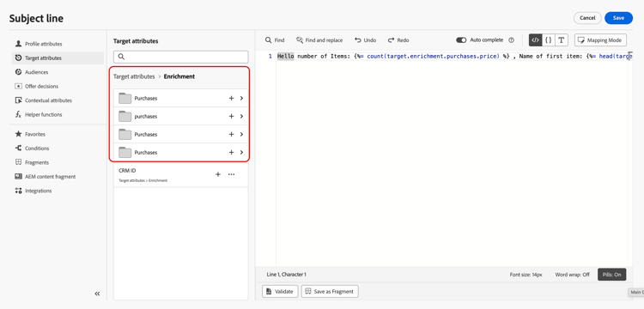
Task: Save the subject line
Action: (x=618, y=18)
